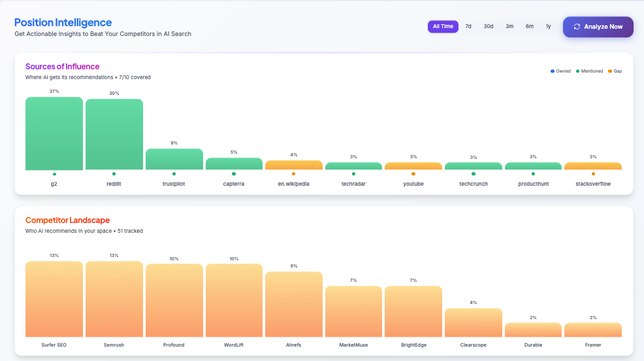The image size is (644, 361).
Task: Select the 1y time range
Action: pos(548,26)
